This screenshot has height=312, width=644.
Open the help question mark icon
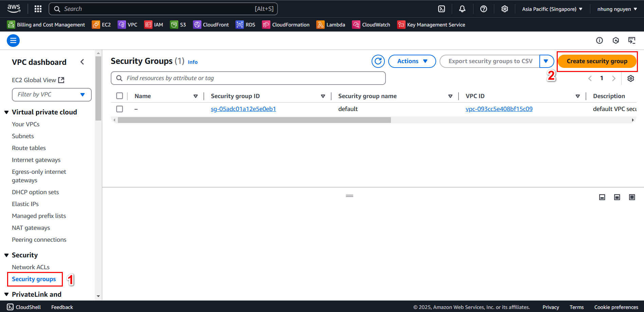pyautogui.click(x=484, y=9)
